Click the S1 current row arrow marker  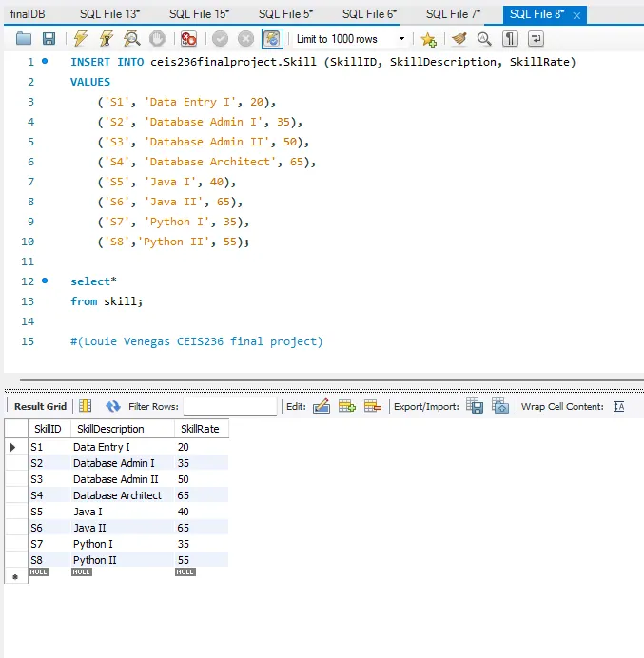(13, 447)
